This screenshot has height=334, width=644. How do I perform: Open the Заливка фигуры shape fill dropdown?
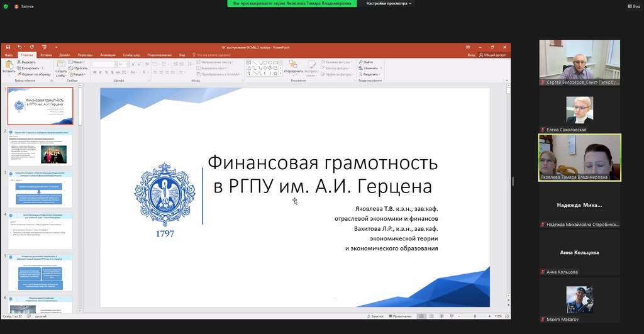tap(337, 62)
